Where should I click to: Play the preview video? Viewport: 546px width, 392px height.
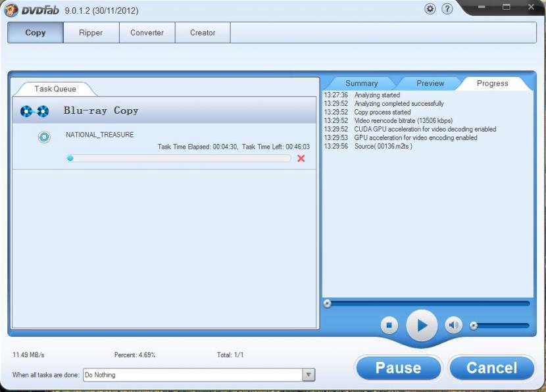(x=422, y=326)
